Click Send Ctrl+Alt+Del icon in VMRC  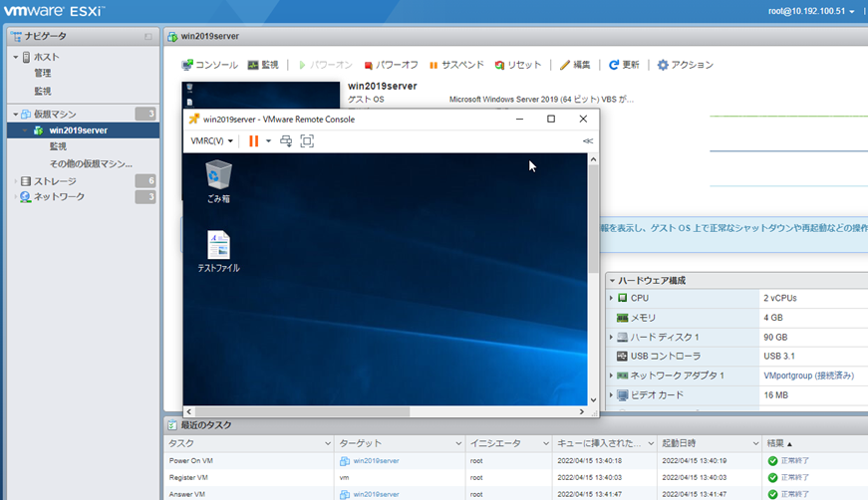click(x=286, y=141)
